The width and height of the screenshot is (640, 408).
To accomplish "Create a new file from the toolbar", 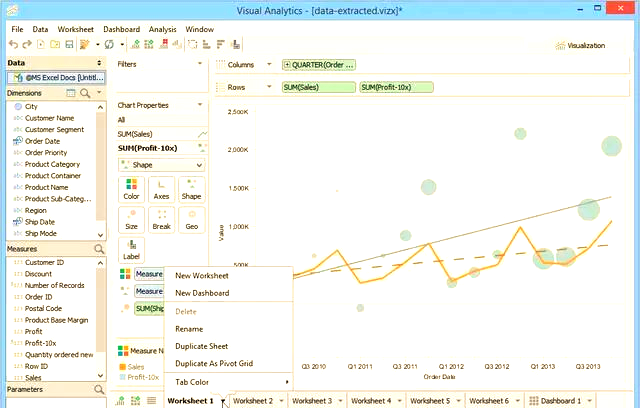I will (x=41, y=44).
